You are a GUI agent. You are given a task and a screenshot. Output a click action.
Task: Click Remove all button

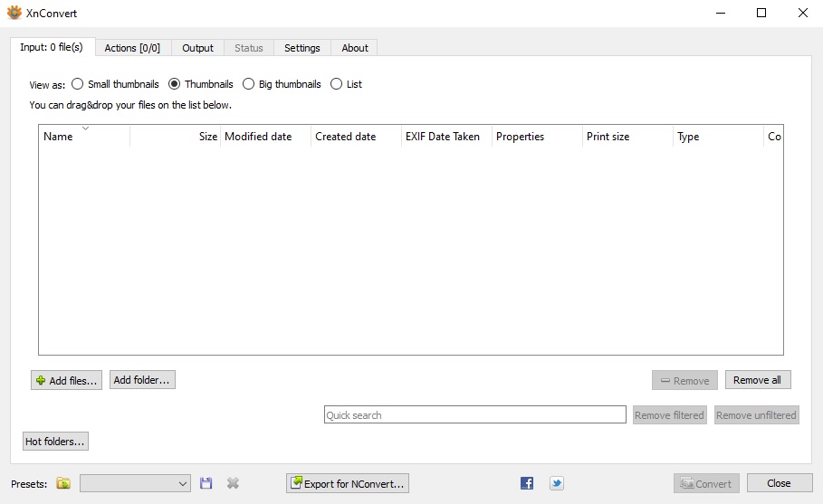[758, 380]
